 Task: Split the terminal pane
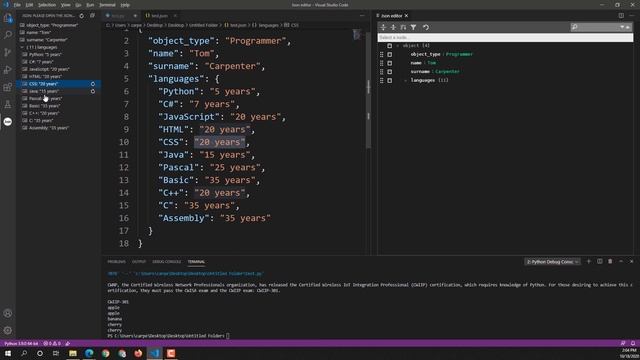pos(600,261)
